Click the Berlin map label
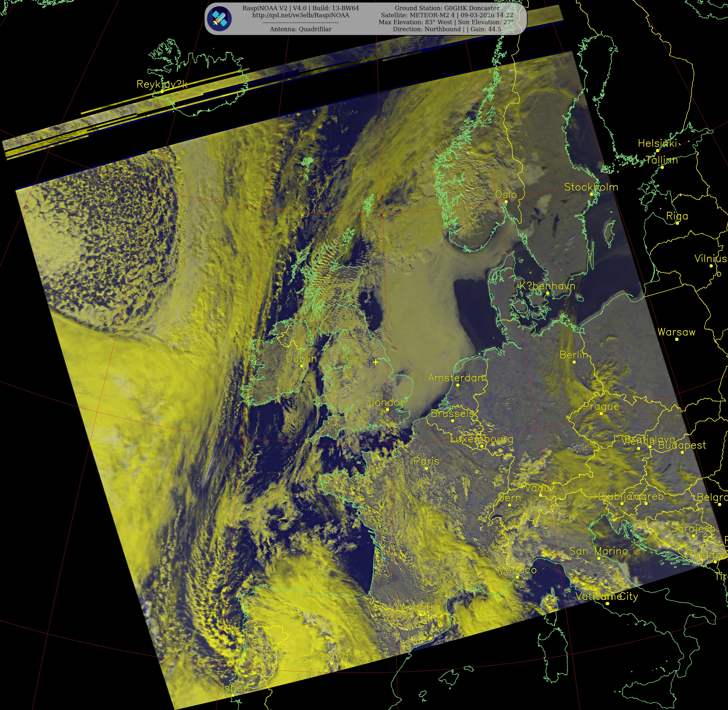Image resolution: width=728 pixels, height=710 pixels. [574, 355]
